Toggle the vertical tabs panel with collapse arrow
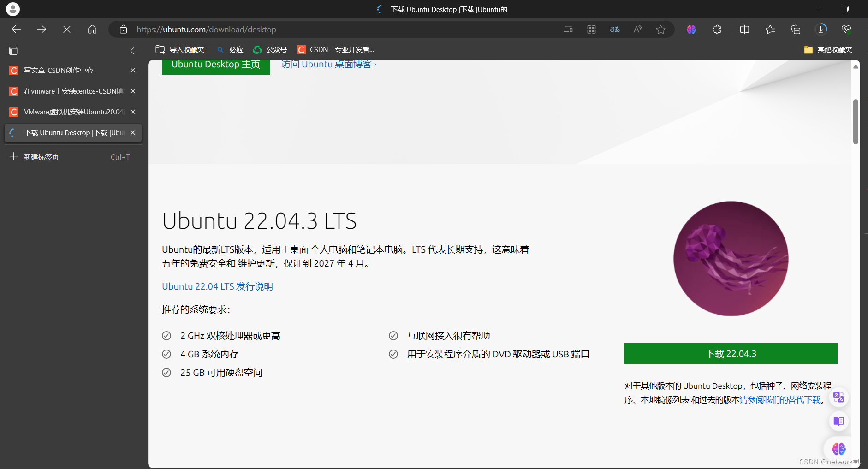The height and width of the screenshot is (469, 868). pos(132,51)
